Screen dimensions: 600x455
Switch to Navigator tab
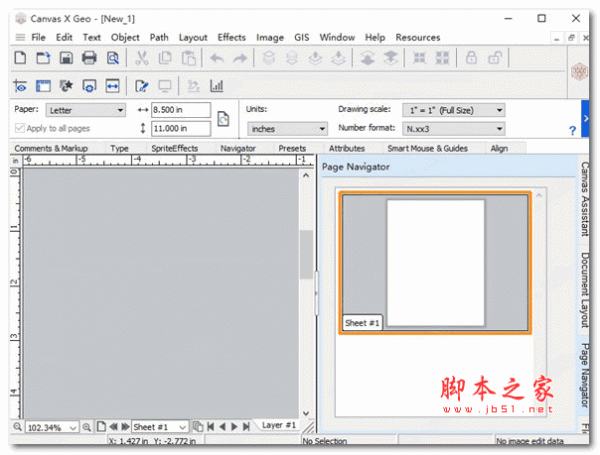click(x=238, y=148)
